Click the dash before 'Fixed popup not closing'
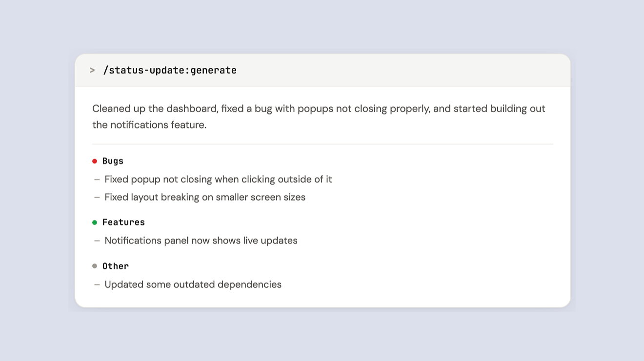Viewport: 644px width, 361px height. (97, 180)
